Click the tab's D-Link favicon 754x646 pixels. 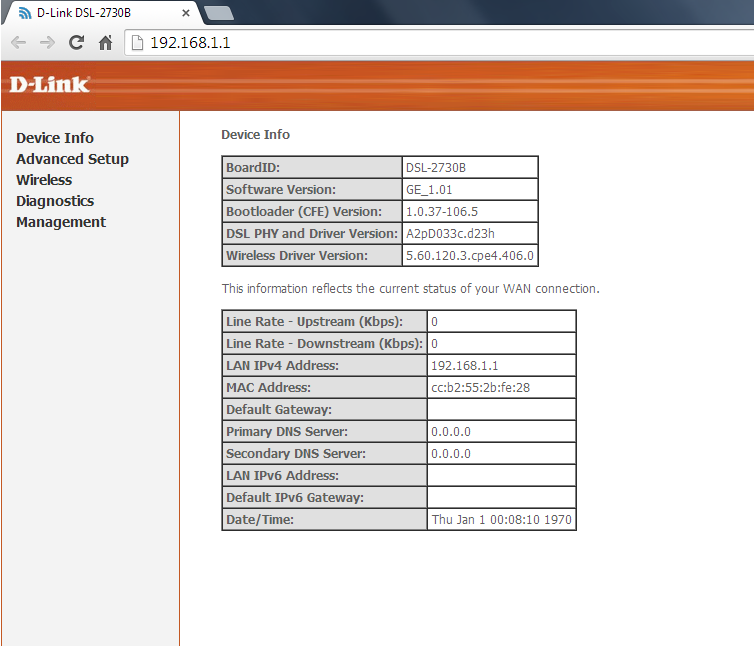click(25, 13)
